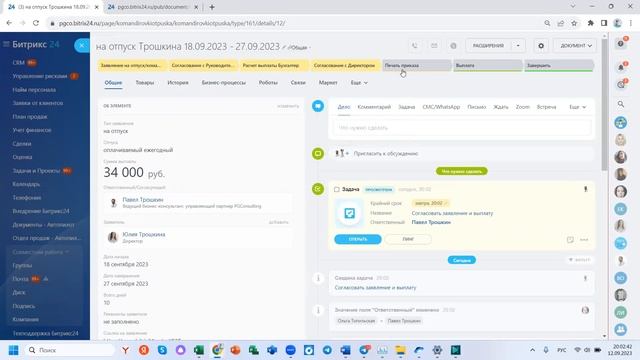
Task: Click the taskbar Поиск search box
Action: coord(69,350)
